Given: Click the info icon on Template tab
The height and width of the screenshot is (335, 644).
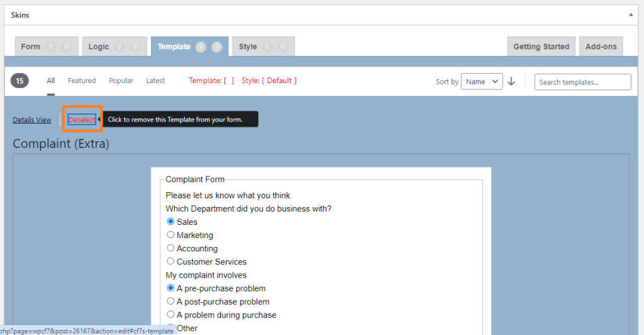Looking at the screenshot, I should [216, 47].
